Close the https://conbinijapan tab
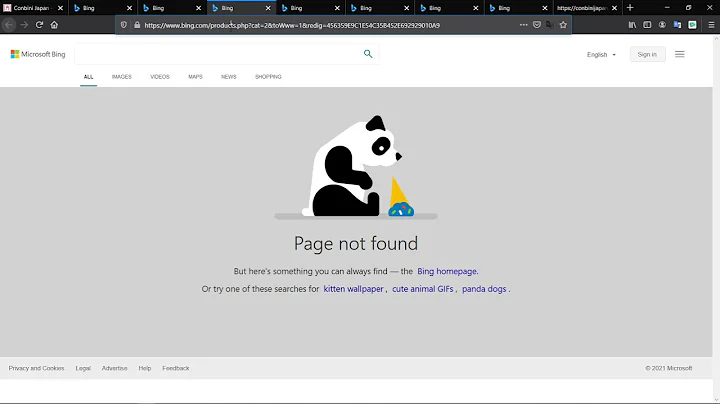The width and height of the screenshot is (720, 404). [x=614, y=8]
